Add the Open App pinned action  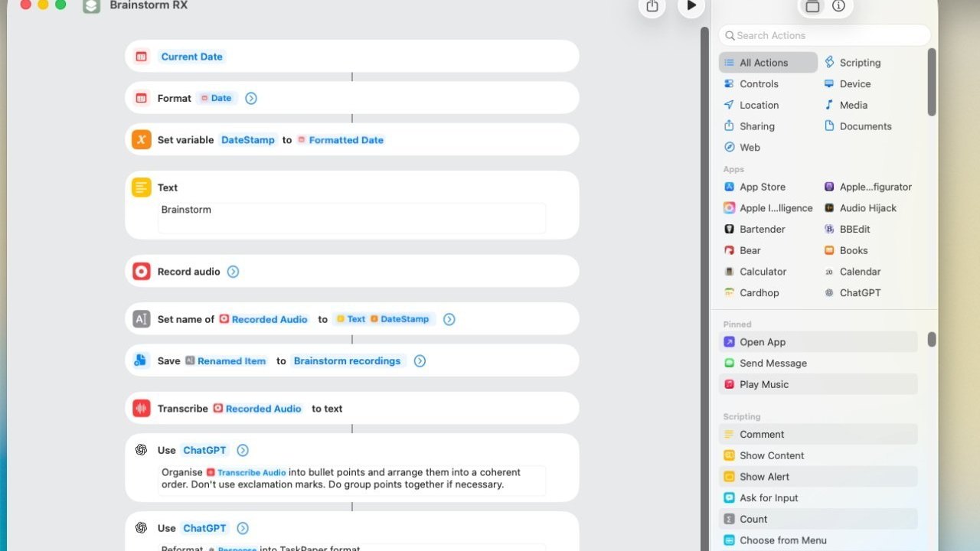tap(818, 342)
